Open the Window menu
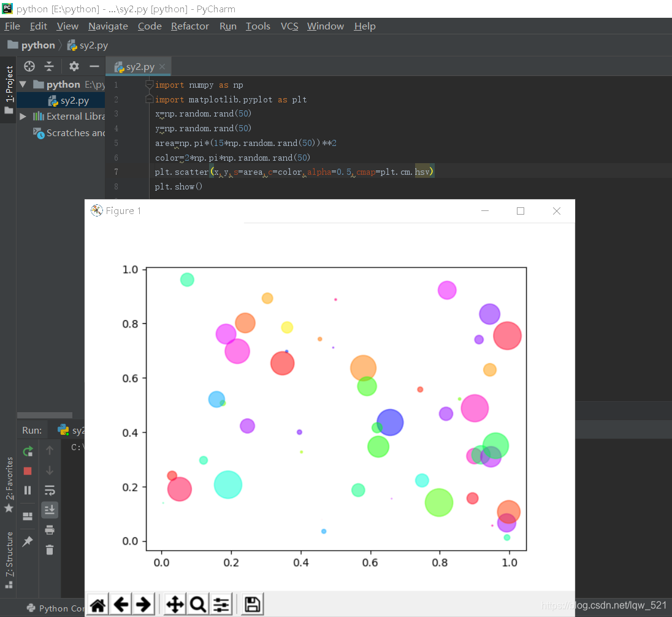672x617 pixels. (326, 26)
